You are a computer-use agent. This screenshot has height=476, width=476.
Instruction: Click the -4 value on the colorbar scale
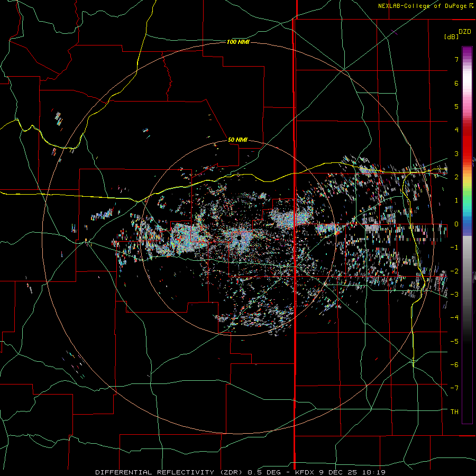pos(454,318)
